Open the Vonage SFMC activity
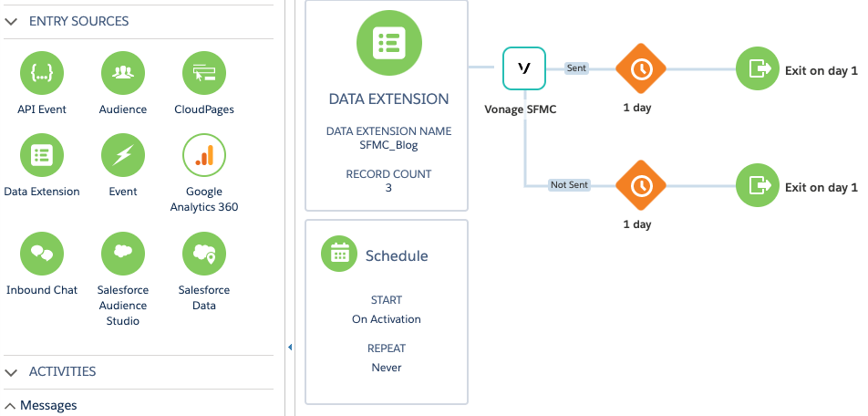The image size is (868, 416). point(524,68)
